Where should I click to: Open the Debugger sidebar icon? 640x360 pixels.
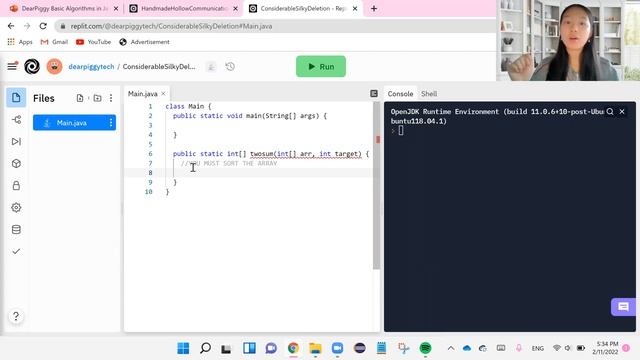point(16,142)
